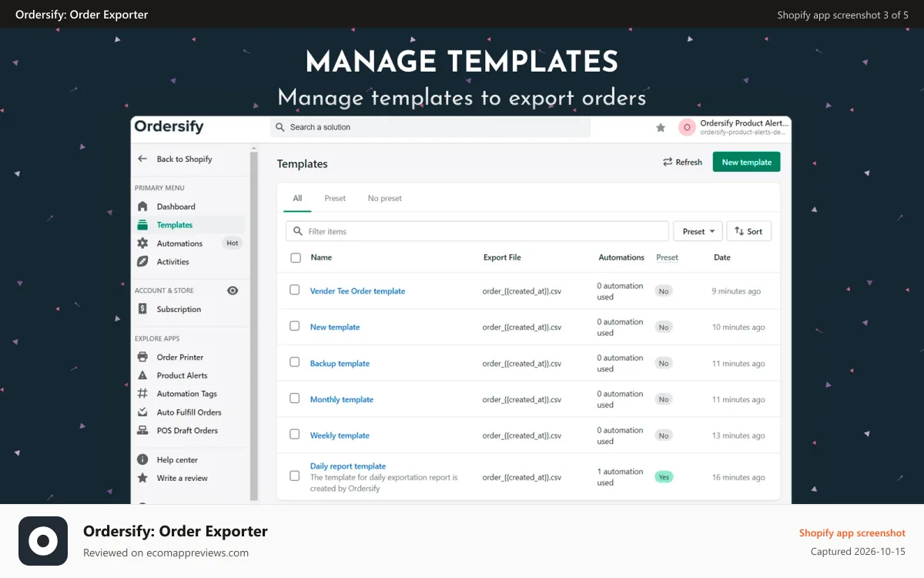Viewport: 924px width, 578px height.
Task: Click the pink store avatar circle
Action: 687,128
